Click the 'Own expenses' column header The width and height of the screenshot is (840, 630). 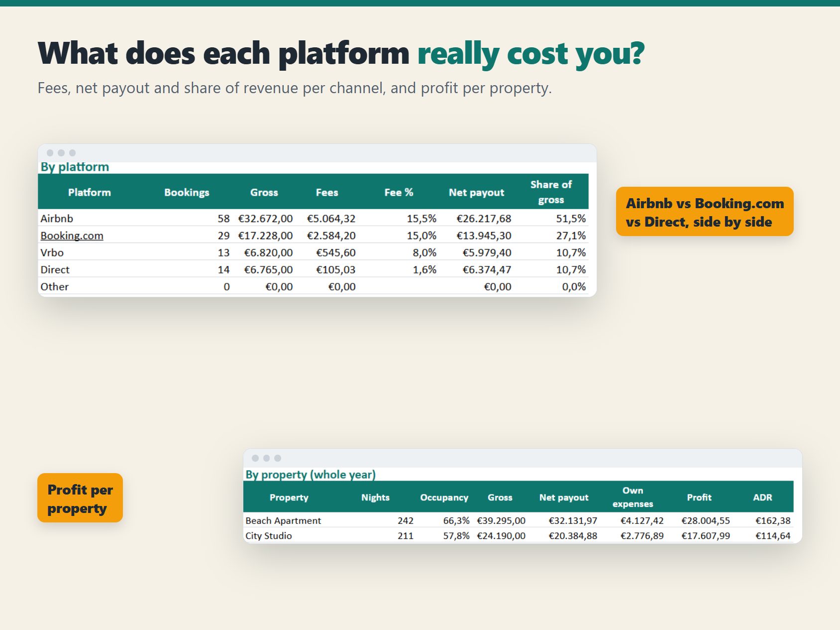pyautogui.click(x=632, y=497)
